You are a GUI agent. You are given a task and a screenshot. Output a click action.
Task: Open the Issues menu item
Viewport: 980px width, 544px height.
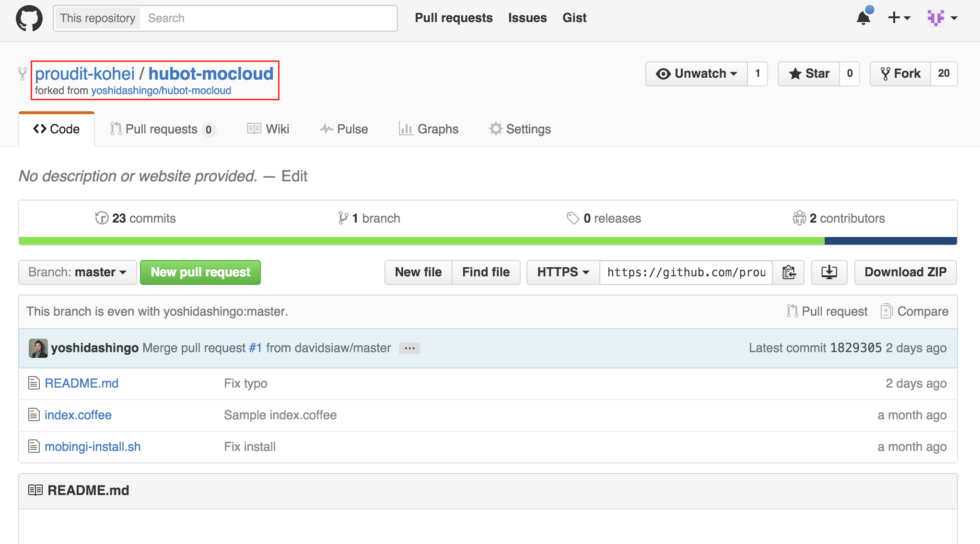(x=527, y=17)
